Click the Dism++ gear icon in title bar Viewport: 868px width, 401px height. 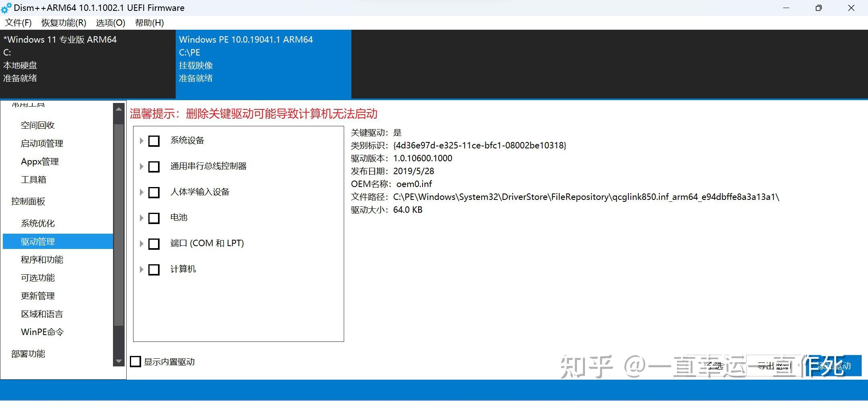[x=6, y=8]
